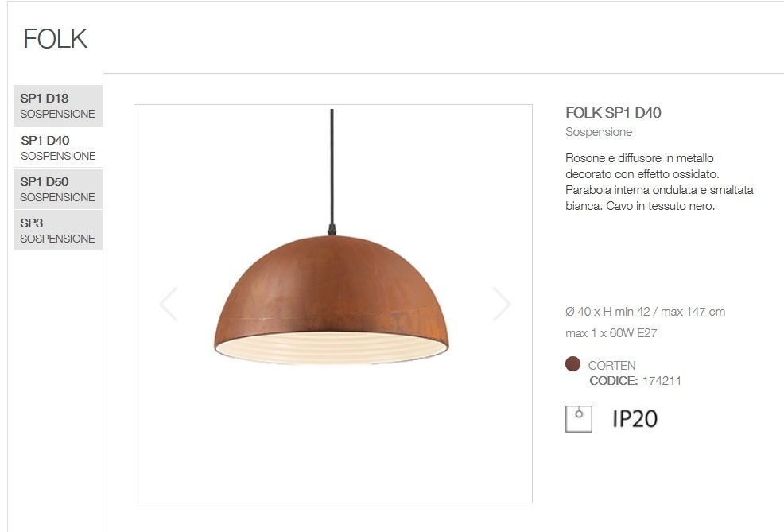The image size is (784, 532).
Task: Click the dimensions line Ø 40 x H
Action: [x=645, y=312]
